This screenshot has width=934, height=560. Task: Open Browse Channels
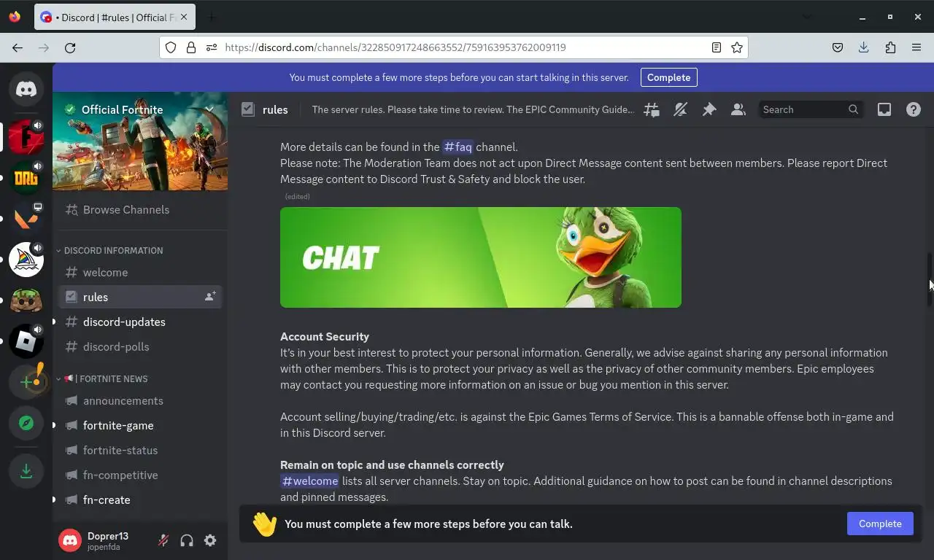[140, 209]
